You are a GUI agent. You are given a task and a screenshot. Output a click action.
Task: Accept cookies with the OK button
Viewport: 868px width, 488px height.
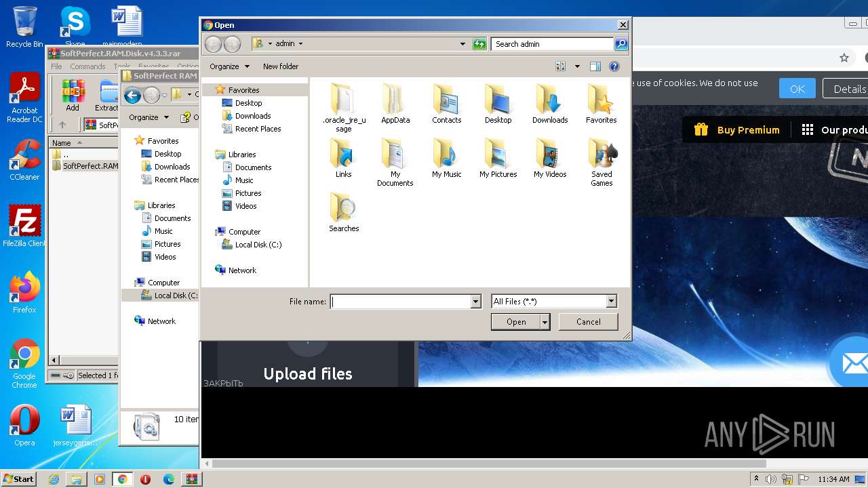point(797,89)
